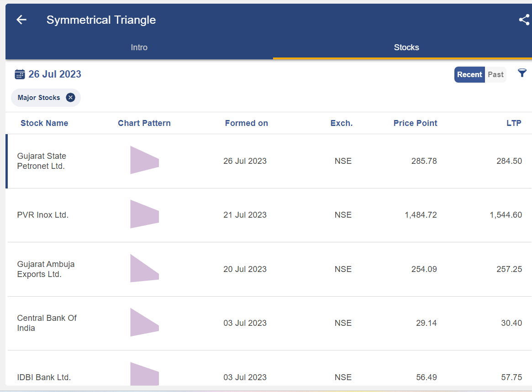Image resolution: width=532 pixels, height=392 pixels.
Task: View Gujarat Ambuja Exports pattern thumbnail
Action: pos(145,268)
